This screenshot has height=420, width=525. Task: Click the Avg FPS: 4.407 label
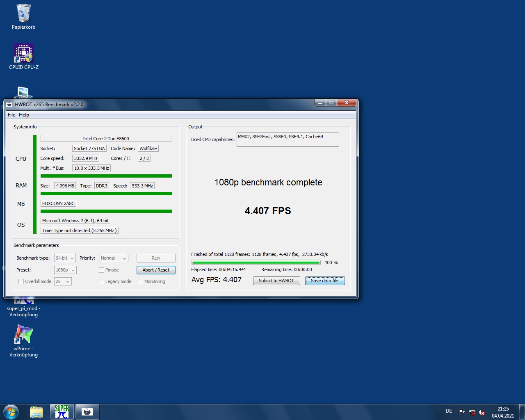click(217, 280)
